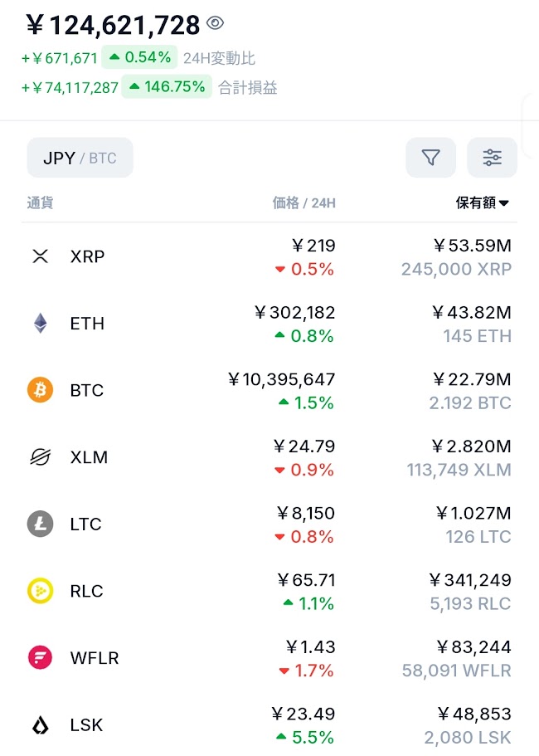Open 24H変動比 percentage badge 0.54%

[139, 58]
